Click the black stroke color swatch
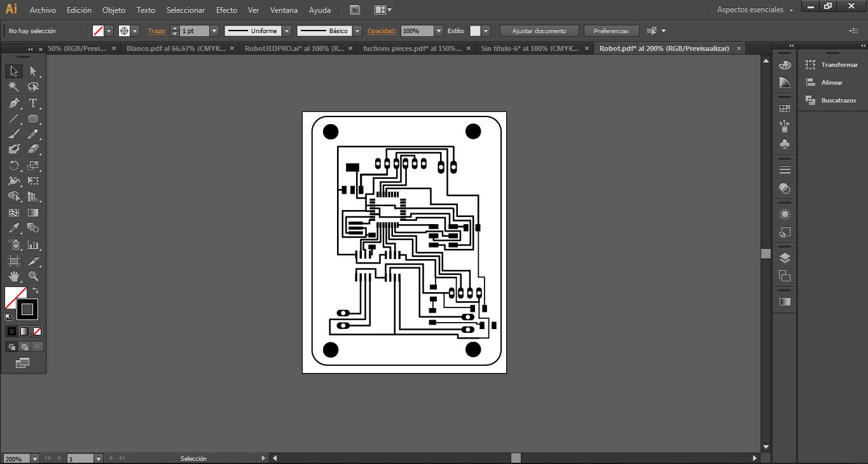 (x=27, y=309)
